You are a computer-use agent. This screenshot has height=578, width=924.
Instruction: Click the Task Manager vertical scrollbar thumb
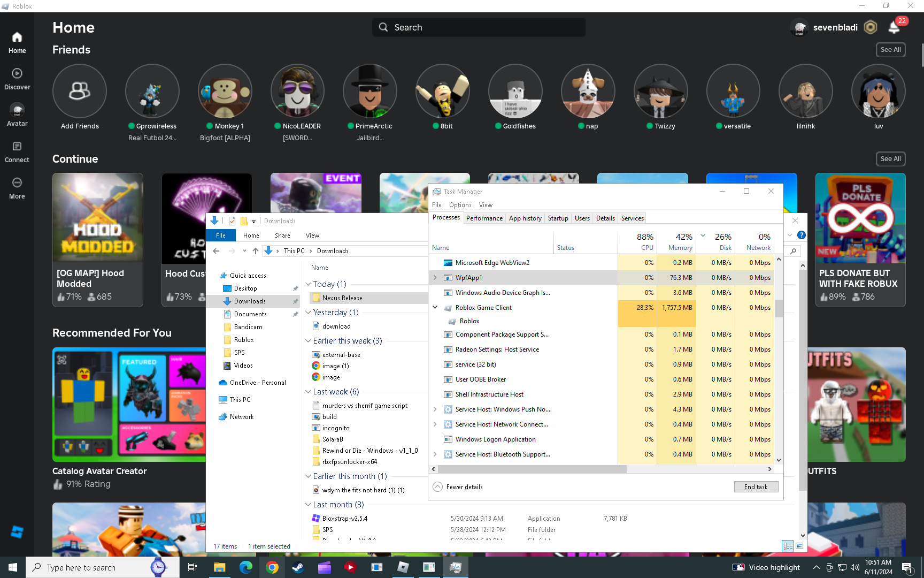tap(779, 308)
